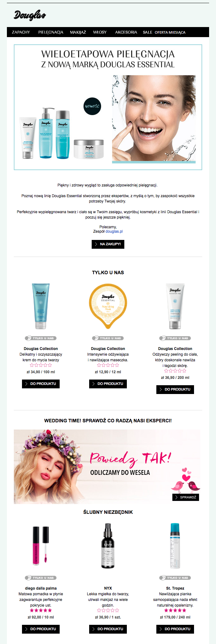Click DO PRODUKTU under nourishing mask
This screenshot has height=644, width=216.
click(x=108, y=384)
